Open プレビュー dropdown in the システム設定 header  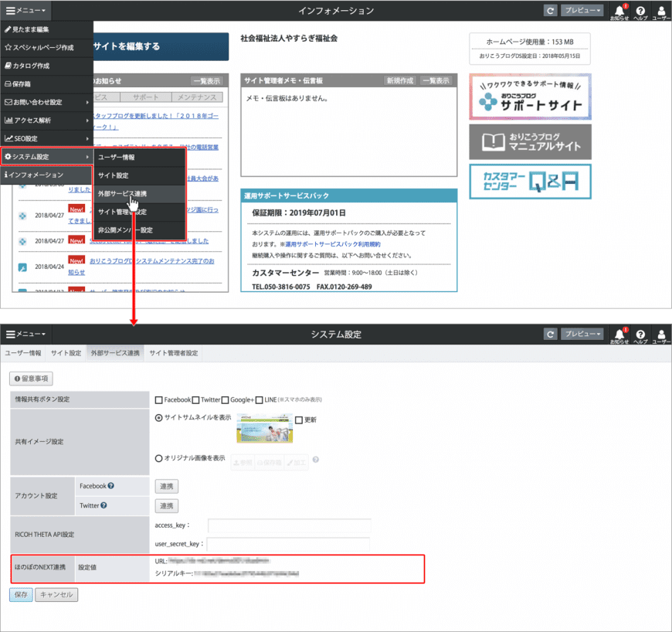(x=582, y=334)
